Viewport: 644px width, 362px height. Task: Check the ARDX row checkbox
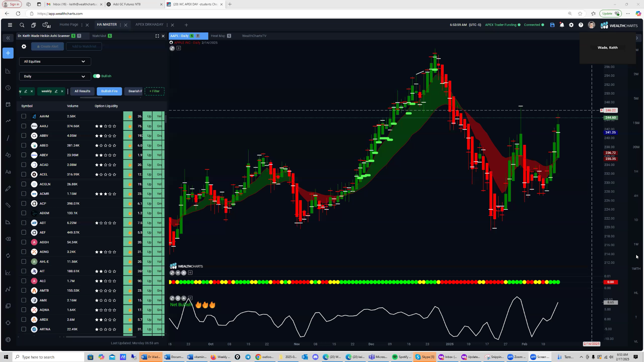pyautogui.click(x=23, y=319)
